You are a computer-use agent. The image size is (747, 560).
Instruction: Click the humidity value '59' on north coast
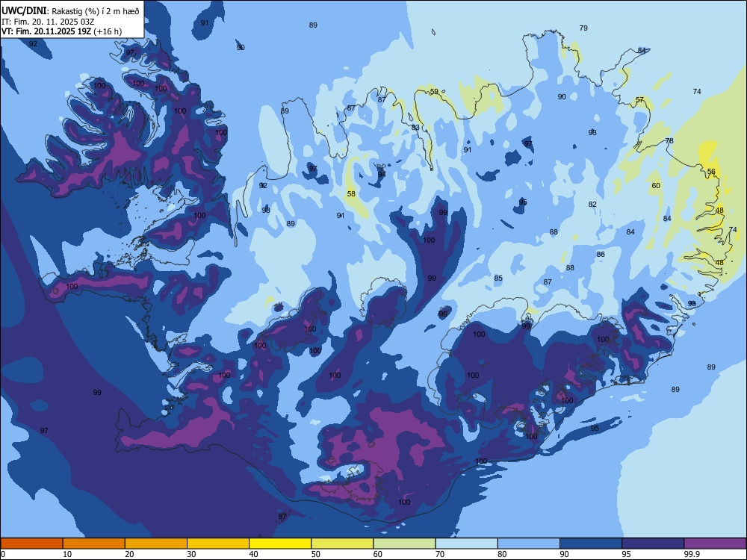point(434,91)
